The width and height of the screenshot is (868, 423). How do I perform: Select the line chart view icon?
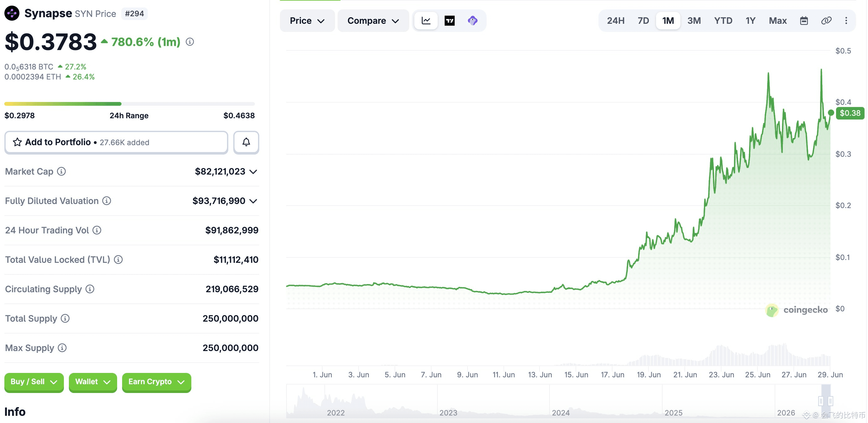coord(426,21)
